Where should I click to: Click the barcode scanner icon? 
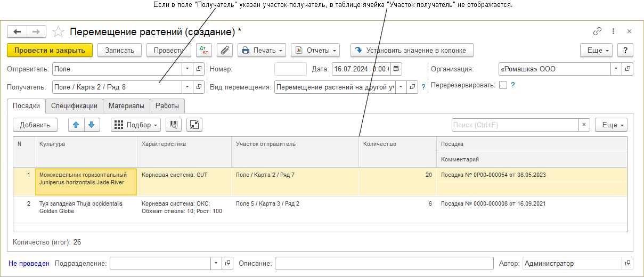tap(174, 125)
